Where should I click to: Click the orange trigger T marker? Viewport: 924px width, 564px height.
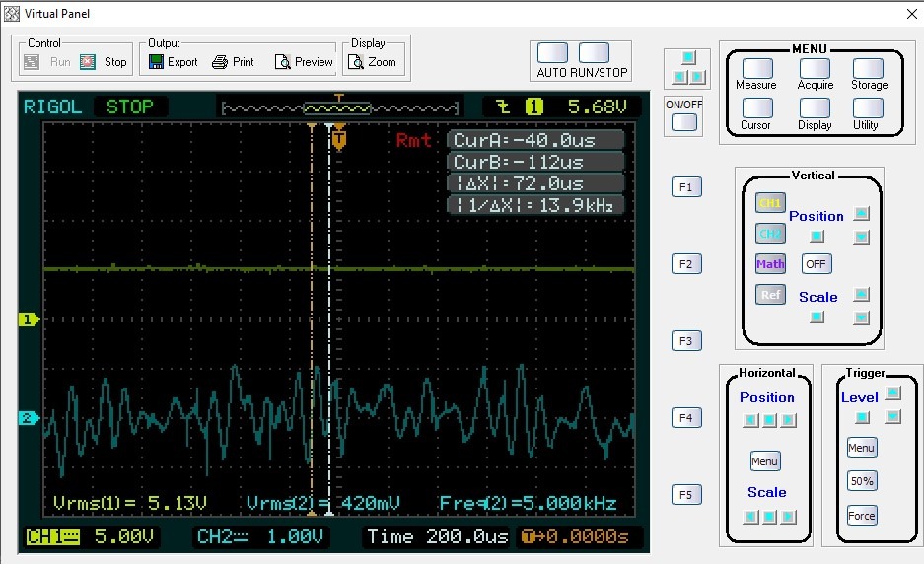pyautogui.click(x=339, y=140)
